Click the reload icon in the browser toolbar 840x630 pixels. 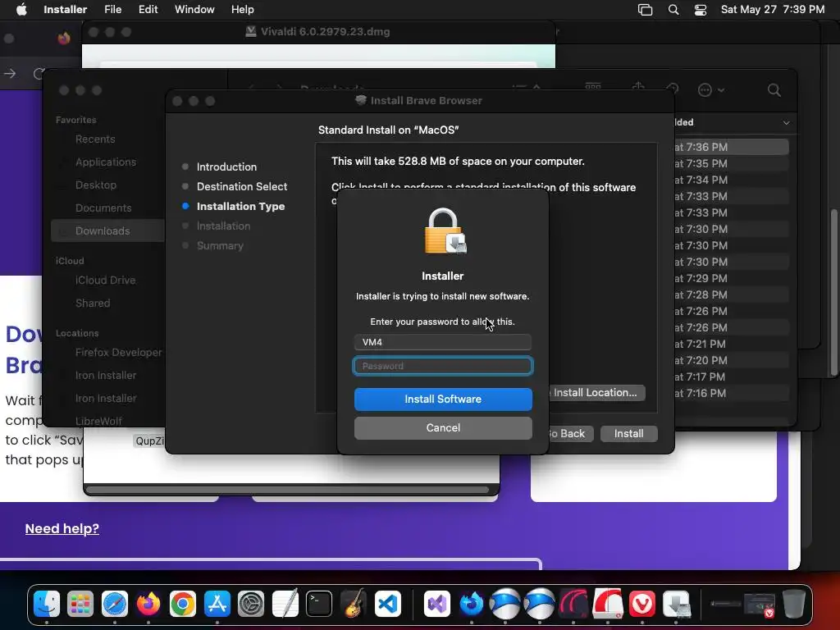[x=38, y=73]
